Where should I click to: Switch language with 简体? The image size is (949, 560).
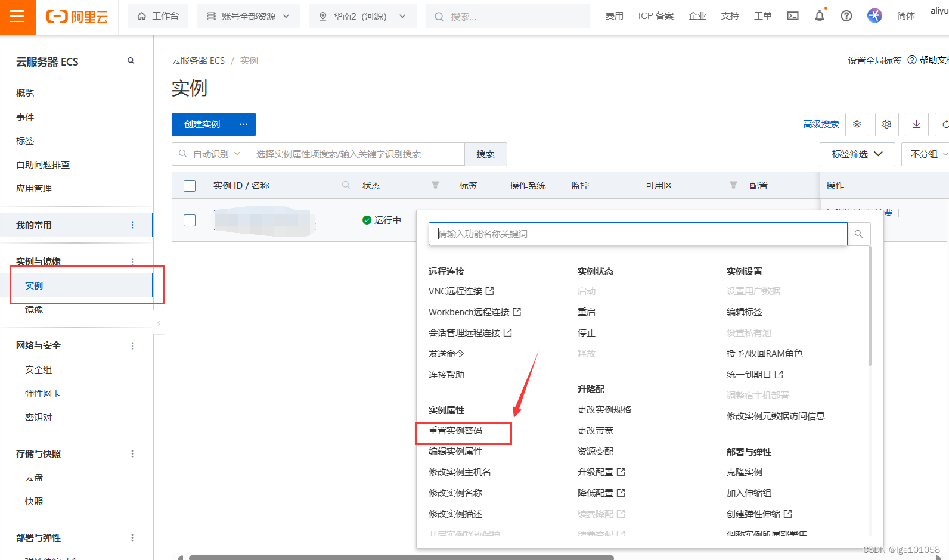point(905,16)
